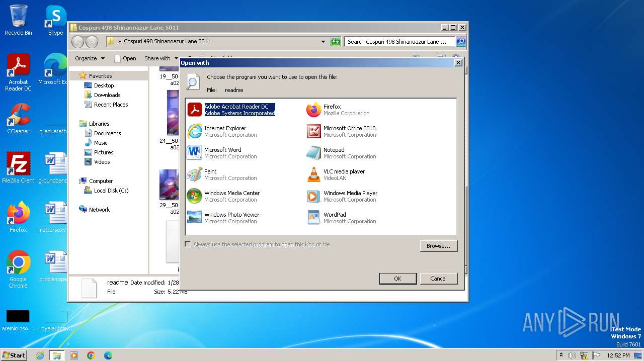Open Share with dropdown menu

161,58
